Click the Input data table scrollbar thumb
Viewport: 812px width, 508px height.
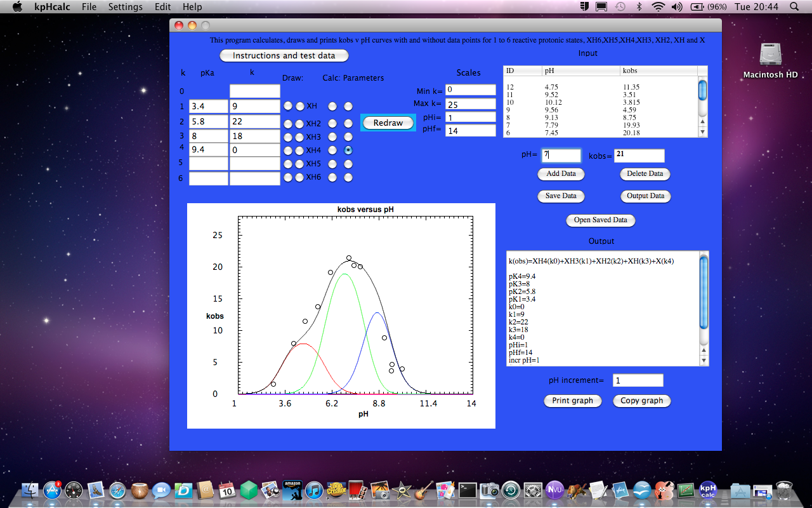tap(702, 89)
